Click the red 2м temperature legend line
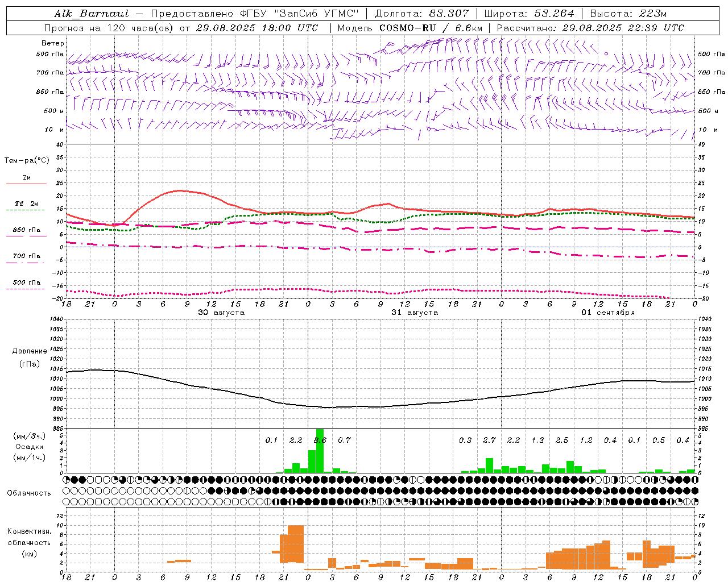The width and height of the screenshot is (728, 582). click(x=26, y=184)
